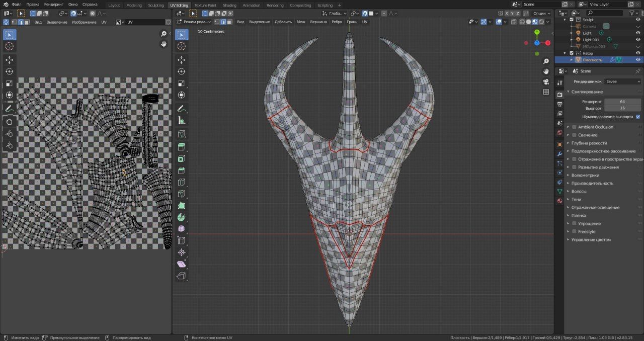Screen dimensions: 644x341
Task: Select the Inset Faces tool
Action: [182, 158]
